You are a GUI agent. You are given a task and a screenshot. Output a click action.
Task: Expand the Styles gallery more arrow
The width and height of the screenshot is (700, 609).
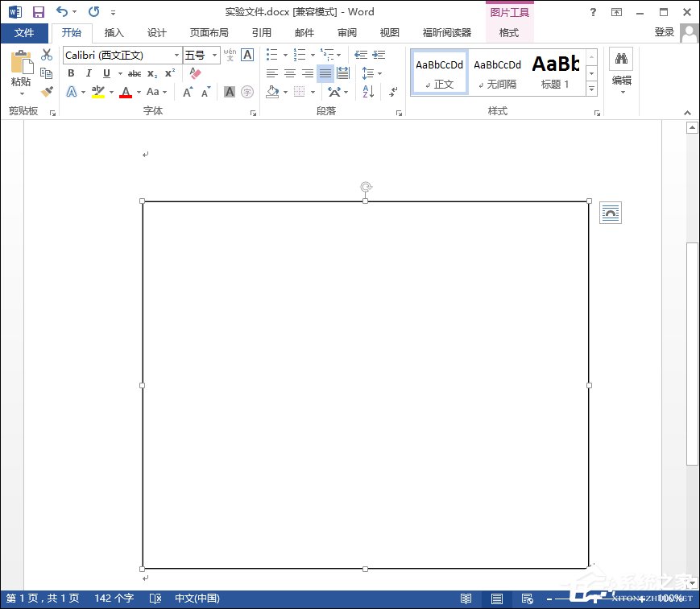(591, 88)
